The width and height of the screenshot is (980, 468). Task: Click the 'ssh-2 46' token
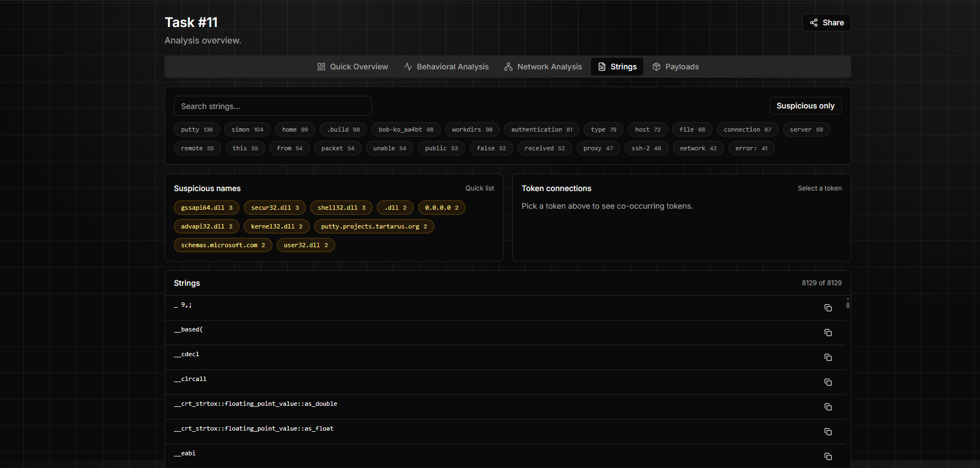[647, 148]
